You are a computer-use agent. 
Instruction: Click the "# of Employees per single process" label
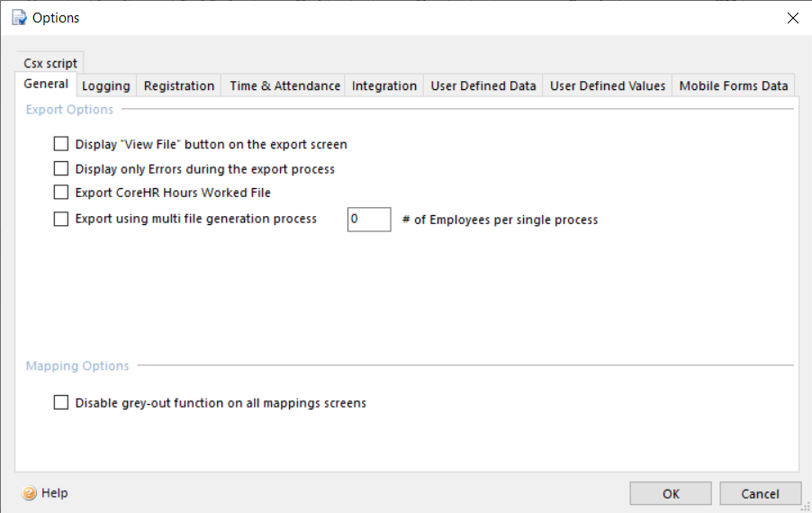(501, 220)
